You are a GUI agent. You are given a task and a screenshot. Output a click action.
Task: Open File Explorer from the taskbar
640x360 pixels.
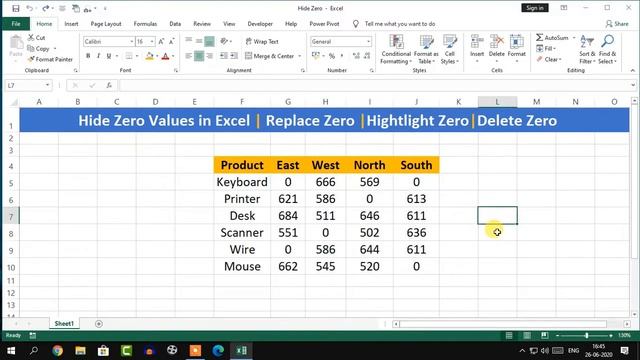pos(80,351)
